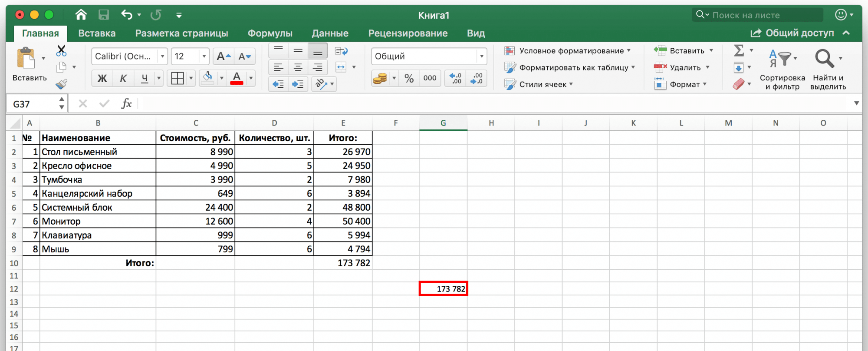Cut selection with the scissors icon
868x351 pixels.
click(61, 50)
